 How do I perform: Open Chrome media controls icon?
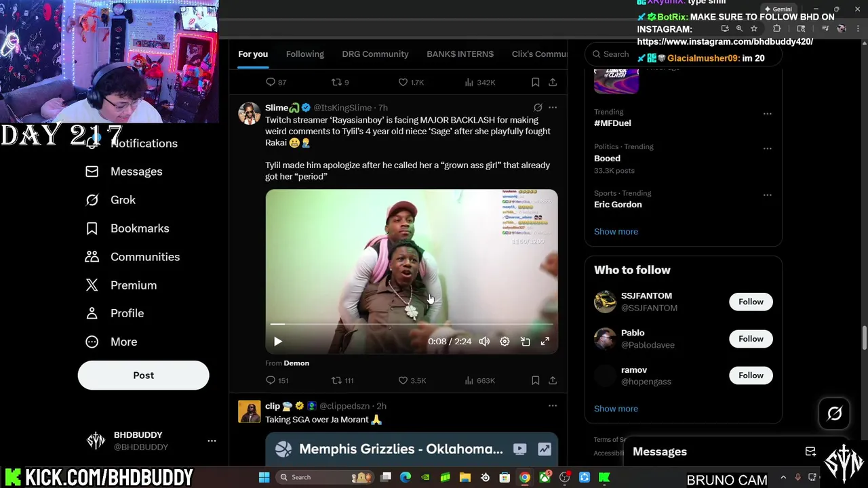(825, 28)
